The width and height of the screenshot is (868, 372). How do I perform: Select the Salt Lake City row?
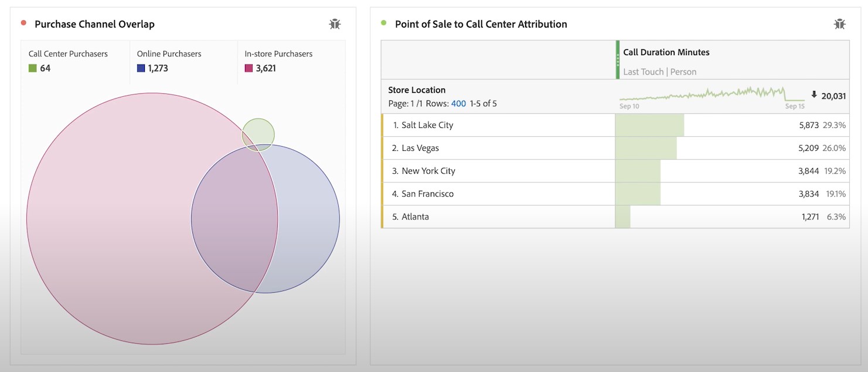(x=427, y=125)
